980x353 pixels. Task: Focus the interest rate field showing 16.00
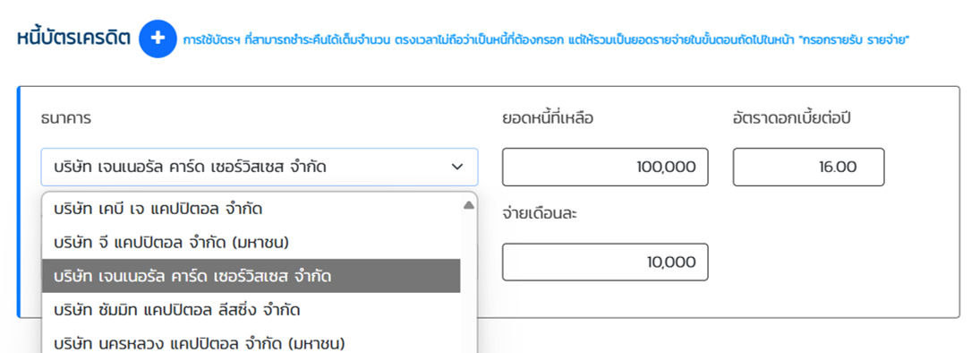tap(809, 168)
